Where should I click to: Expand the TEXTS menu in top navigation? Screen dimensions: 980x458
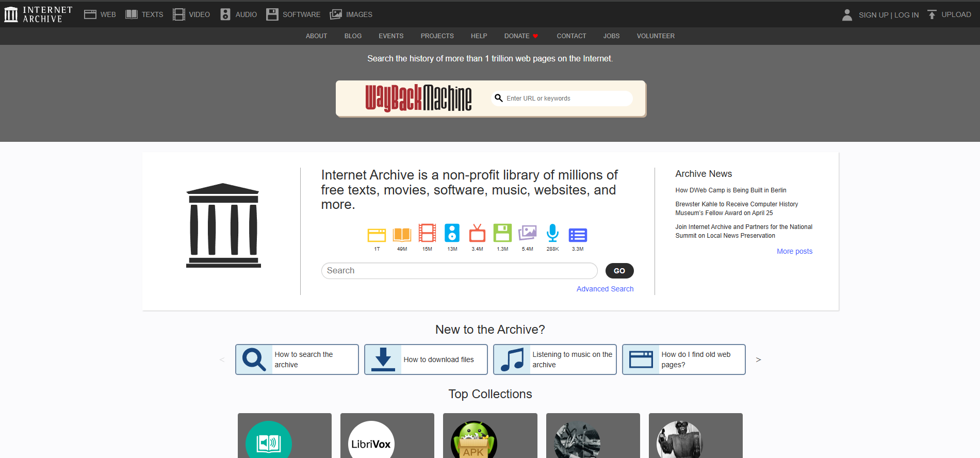[144, 14]
